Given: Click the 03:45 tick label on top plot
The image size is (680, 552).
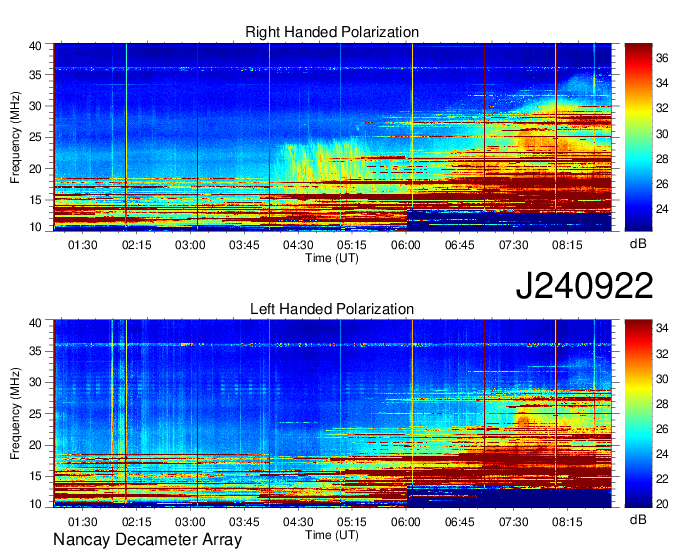Looking at the screenshot, I should (244, 245).
